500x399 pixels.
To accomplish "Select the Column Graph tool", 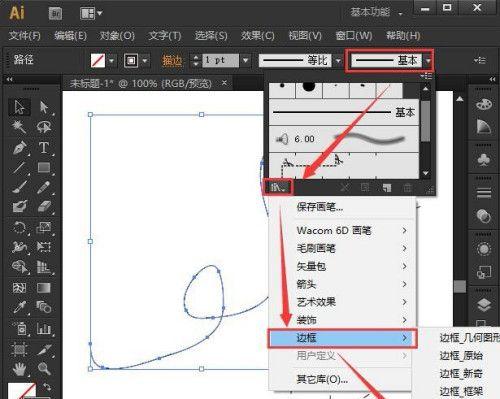I will point(44,328).
